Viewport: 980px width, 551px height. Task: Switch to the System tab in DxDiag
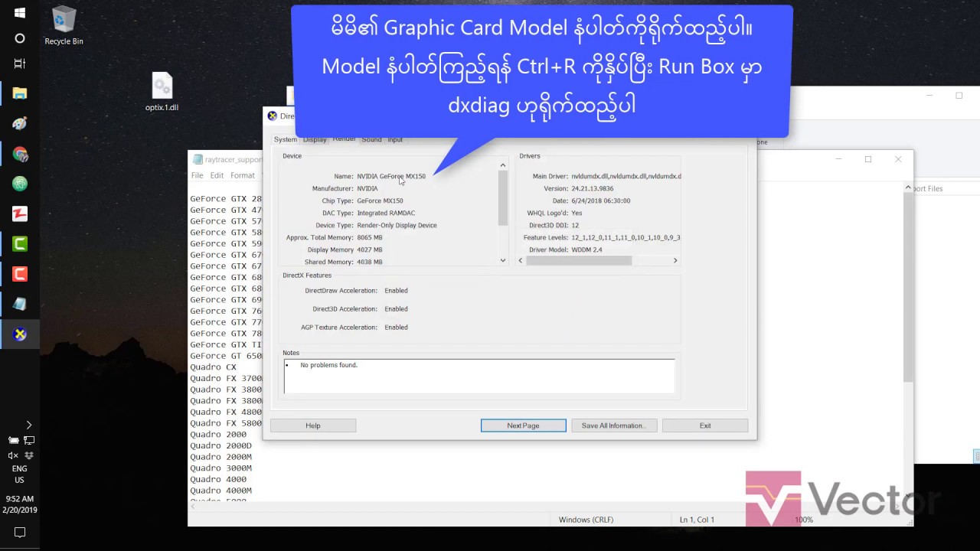tap(286, 139)
